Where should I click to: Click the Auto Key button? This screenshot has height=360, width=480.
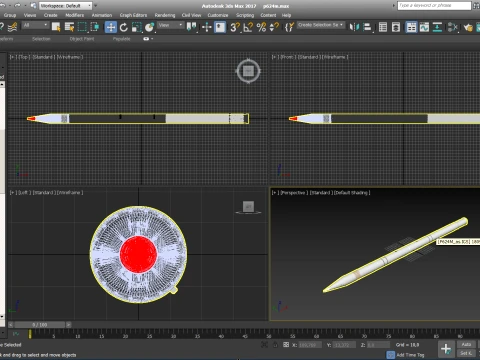coord(466,345)
